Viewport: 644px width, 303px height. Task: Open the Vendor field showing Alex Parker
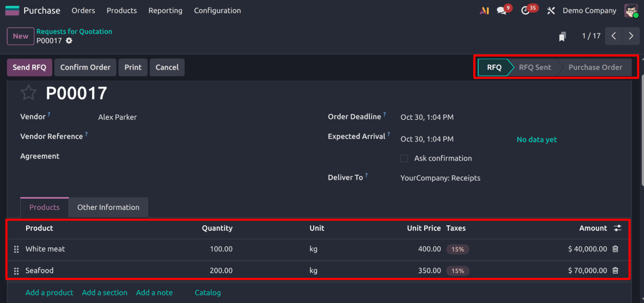coord(117,117)
